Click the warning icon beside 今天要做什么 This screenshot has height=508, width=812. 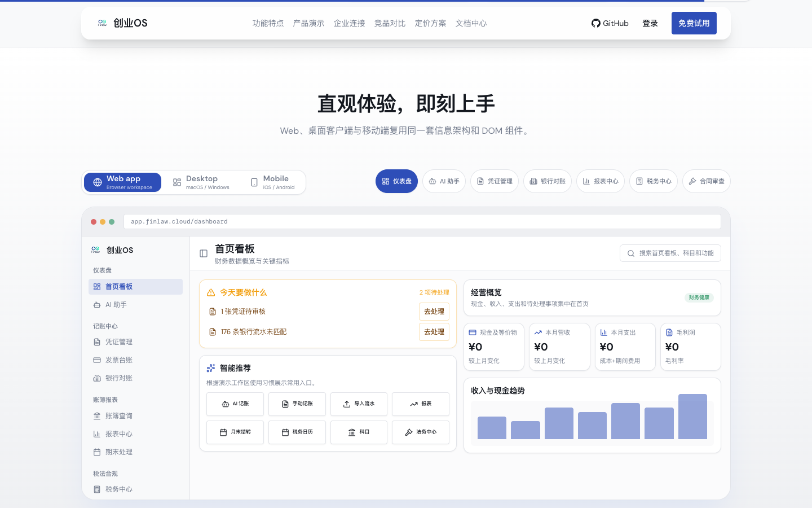coord(211,292)
